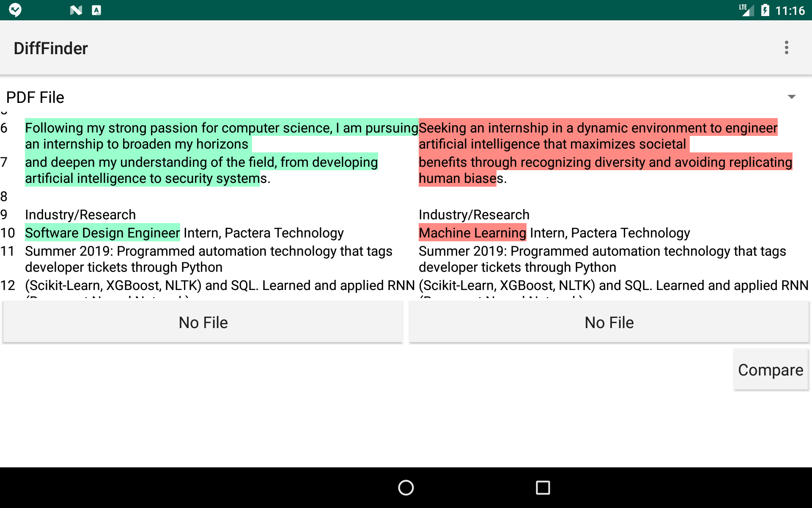This screenshot has width=812, height=508.
Task: Tap the LTE signal strength indicator
Action: coord(746,10)
